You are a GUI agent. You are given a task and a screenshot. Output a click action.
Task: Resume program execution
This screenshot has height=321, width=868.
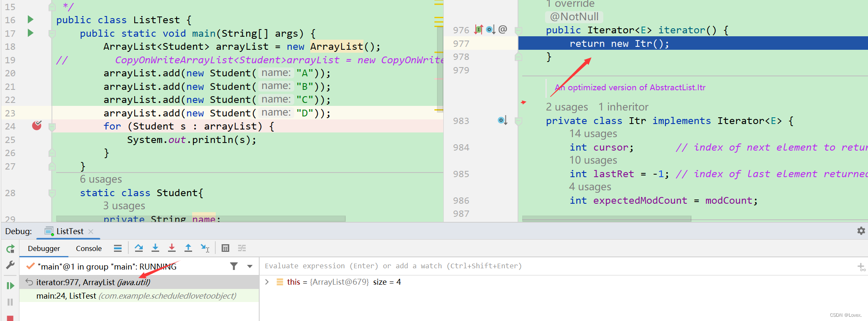(10, 286)
